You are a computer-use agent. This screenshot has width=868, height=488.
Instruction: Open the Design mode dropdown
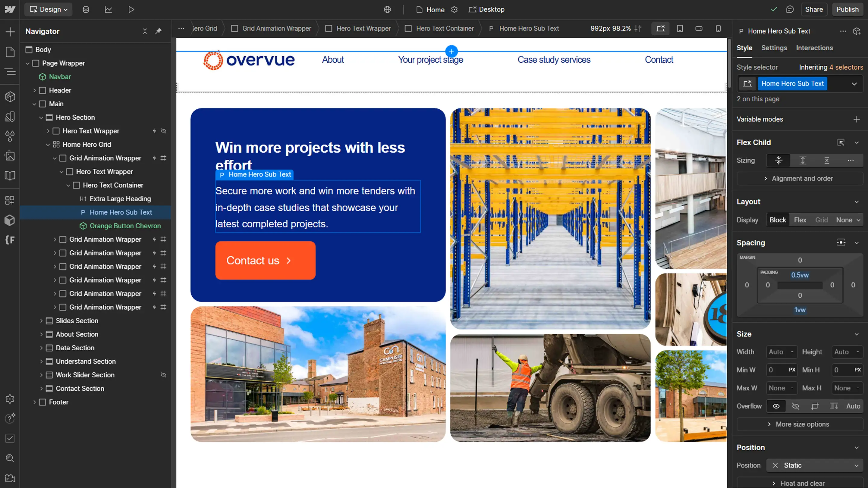coord(48,9)
